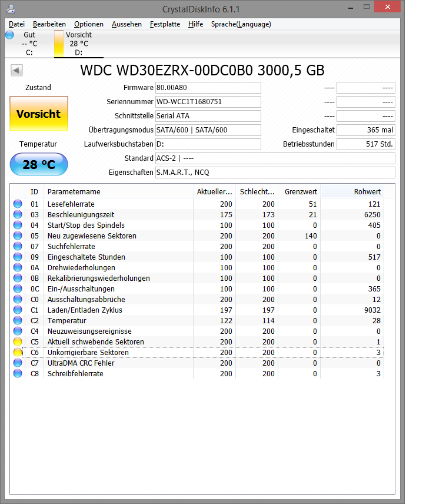Click the 28 °C temperature button
Viewport: 446px width, 504px height.
[39, 164]
